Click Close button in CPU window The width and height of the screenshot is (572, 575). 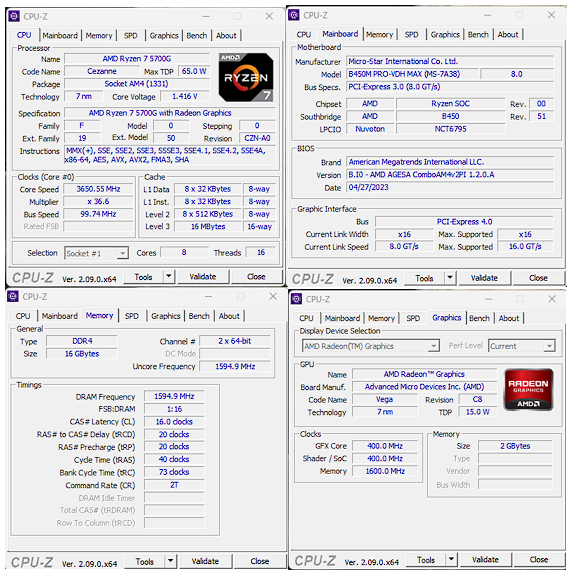coord(256,276)
